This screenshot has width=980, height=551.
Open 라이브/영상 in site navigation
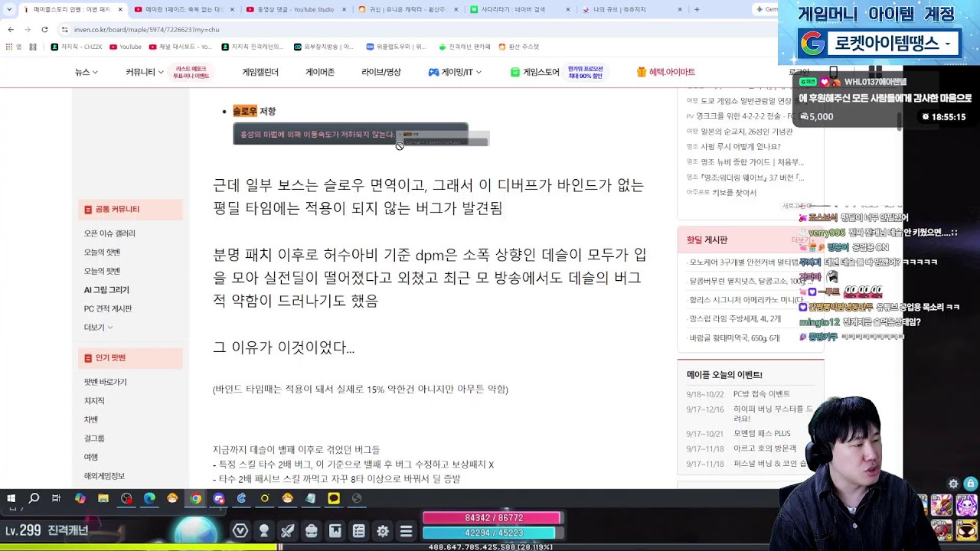coord(381,72)
